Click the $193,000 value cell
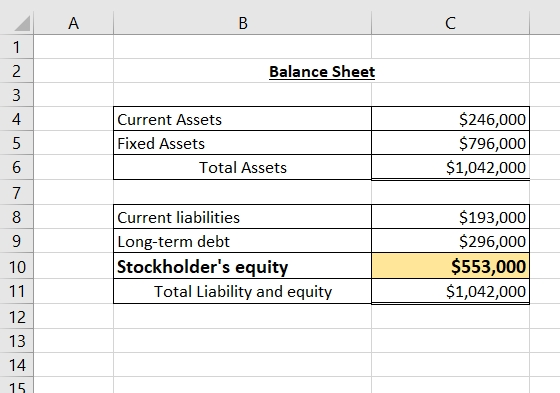The height and width of the screenshot is (393, 560). point(450,217)
